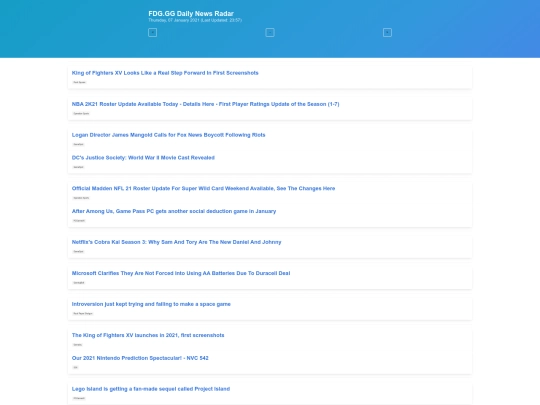The width and height of the screenshot is (540, 405).
Task: Click source tag under DC's Justice Society headline
Action: 79,167
